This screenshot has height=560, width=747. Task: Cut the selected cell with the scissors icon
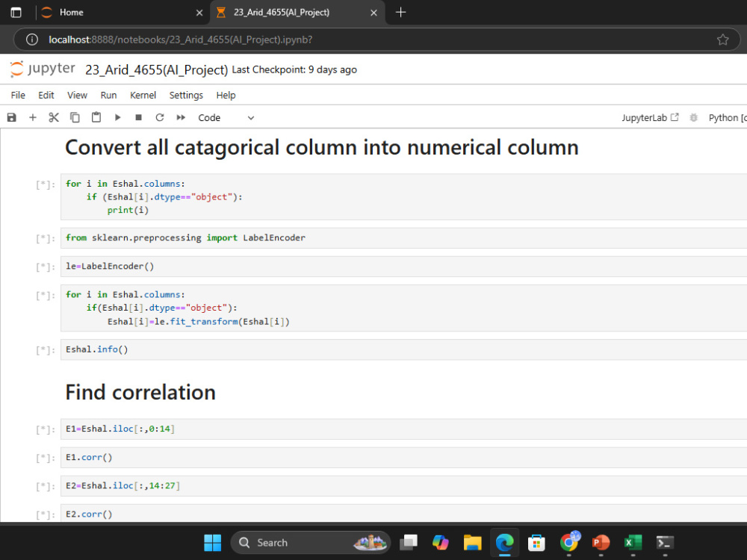point(54,117)
